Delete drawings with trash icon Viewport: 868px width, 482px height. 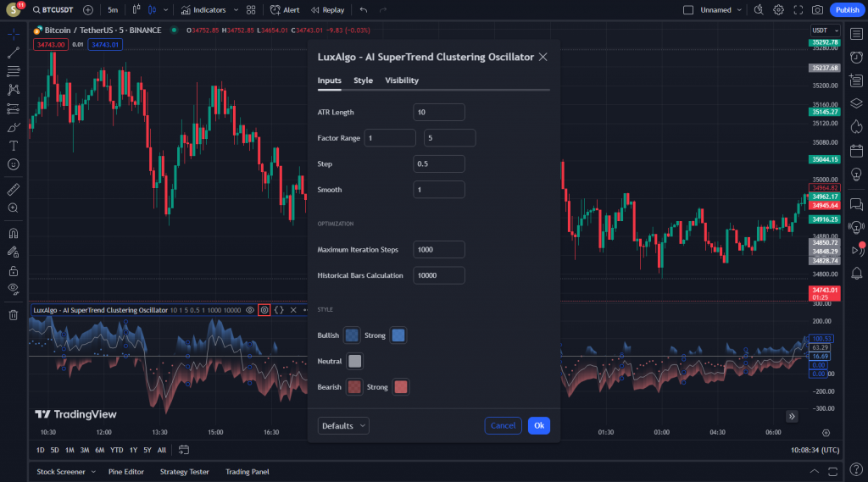coord(14,315)
